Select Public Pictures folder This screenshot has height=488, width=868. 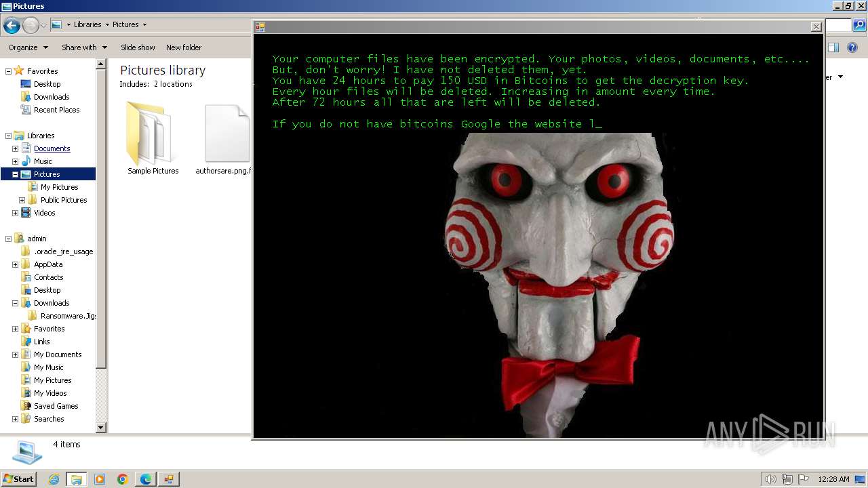pyautogui.click(x=64, y=200)
